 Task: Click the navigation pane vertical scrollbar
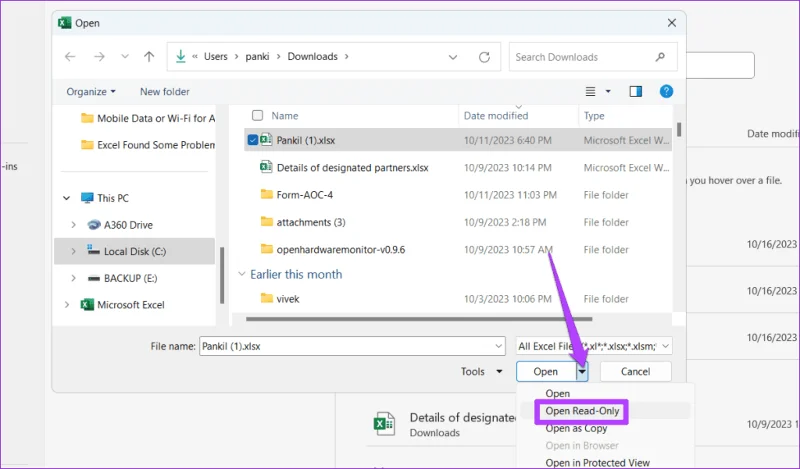click(222, 276)
